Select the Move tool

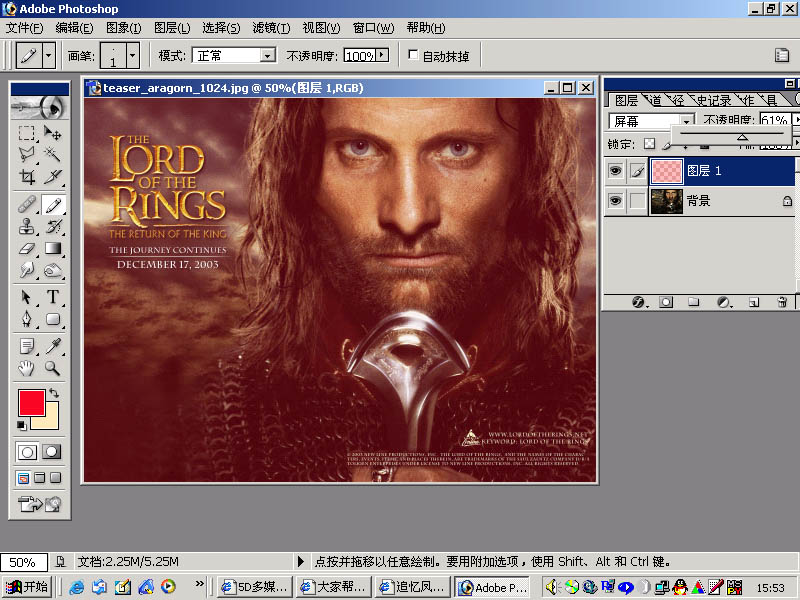click(53, 133)
